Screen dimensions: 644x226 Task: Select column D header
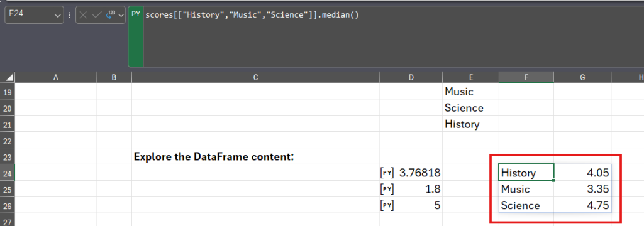tap(411, 77)
